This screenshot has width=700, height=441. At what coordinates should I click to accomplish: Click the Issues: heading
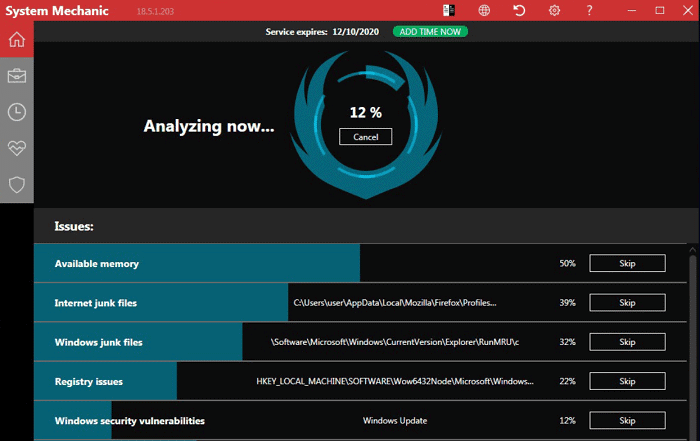click(x=74, y=226)
